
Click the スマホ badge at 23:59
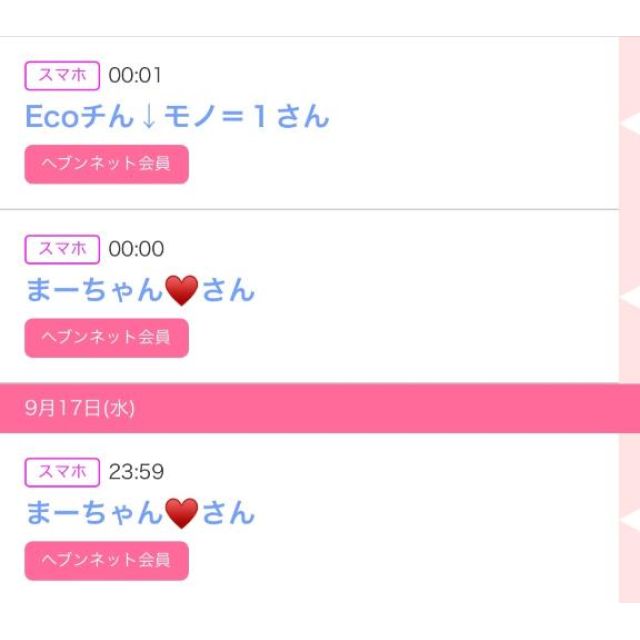62,472
